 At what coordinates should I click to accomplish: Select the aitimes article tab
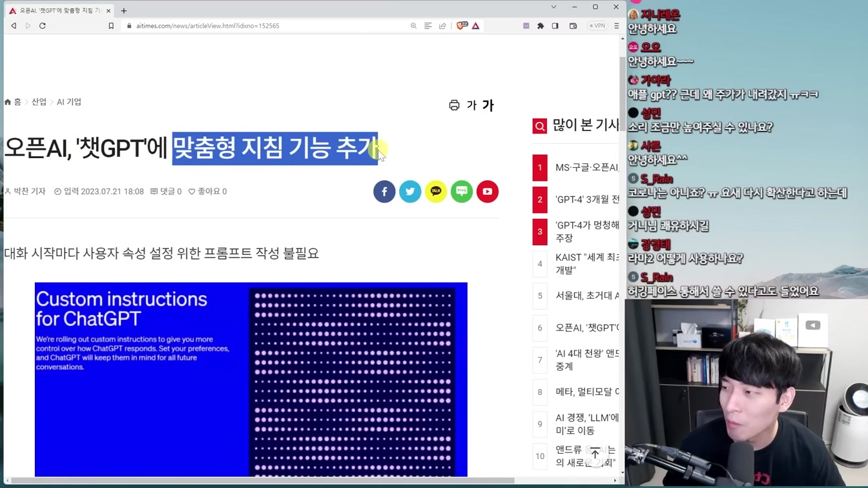pyautogui.click(x=59, y=10)
